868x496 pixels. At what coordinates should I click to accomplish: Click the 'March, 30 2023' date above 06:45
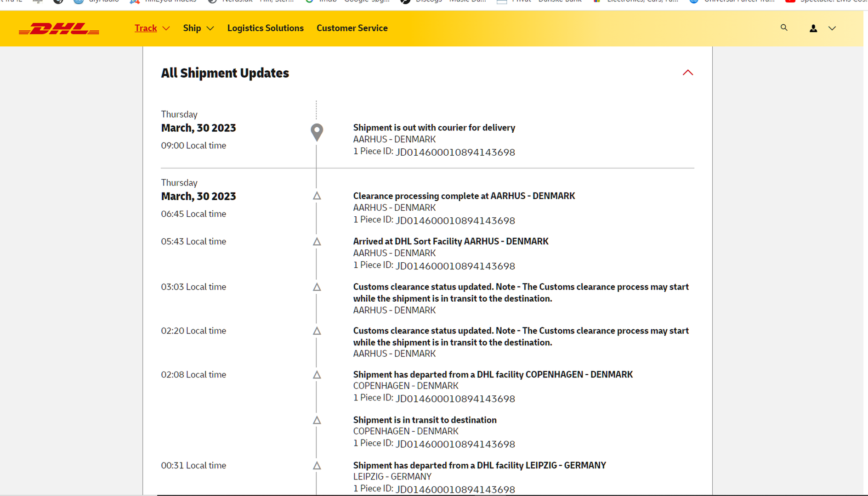pos(198,197)
